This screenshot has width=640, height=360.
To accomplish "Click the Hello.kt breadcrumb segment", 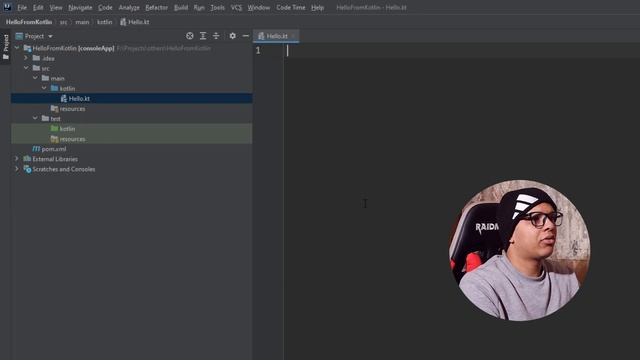I will pyautogui.click(x=135, y=22).
